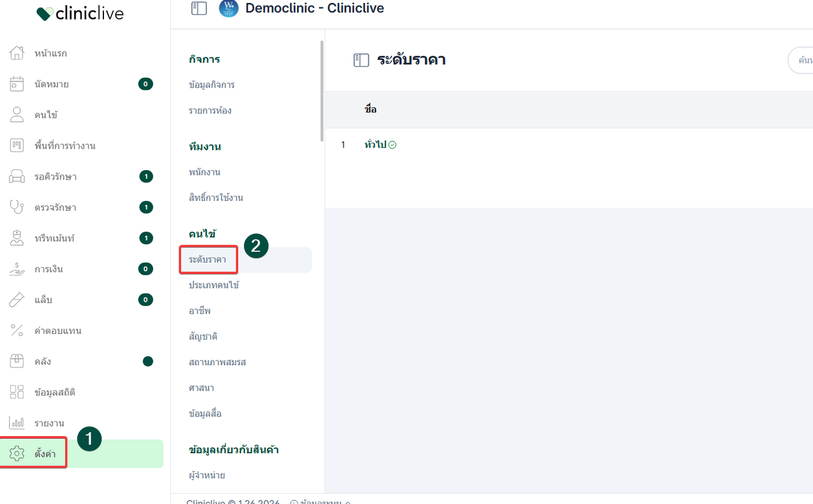
Task: Click the gear icon beside ตั้งค่า
Action: pos(17,453)
